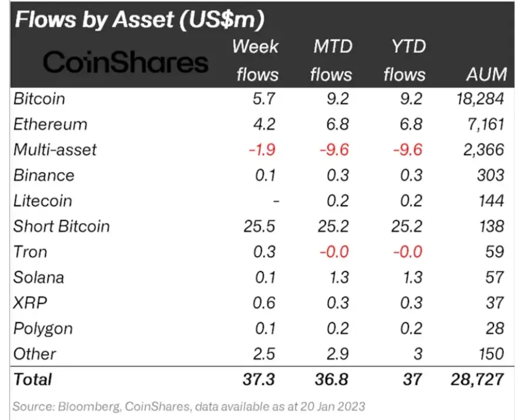Select the Solana row label
528x420 pixels.
tap(39, 277)
